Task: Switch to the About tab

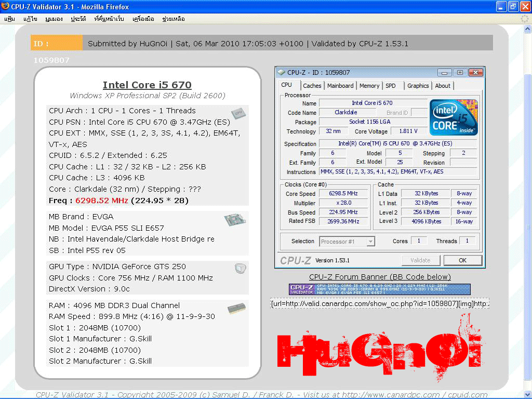Action: pos(443,86)
